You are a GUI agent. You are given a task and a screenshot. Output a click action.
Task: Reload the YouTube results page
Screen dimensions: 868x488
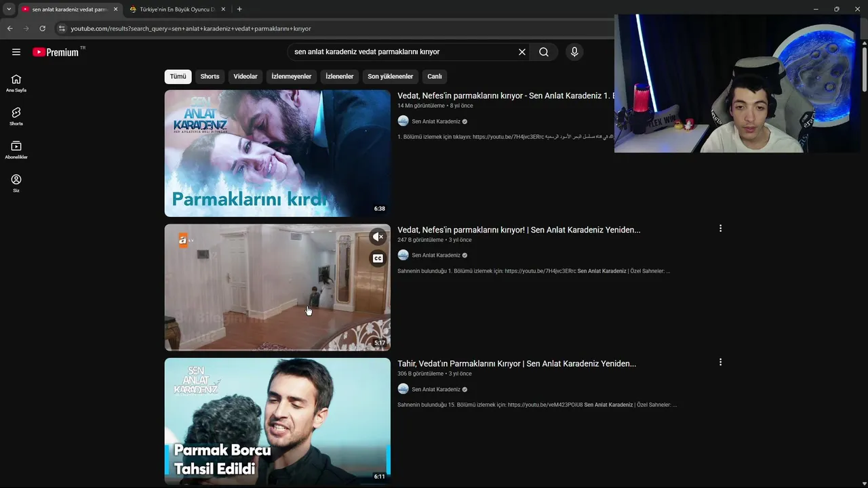42,28
